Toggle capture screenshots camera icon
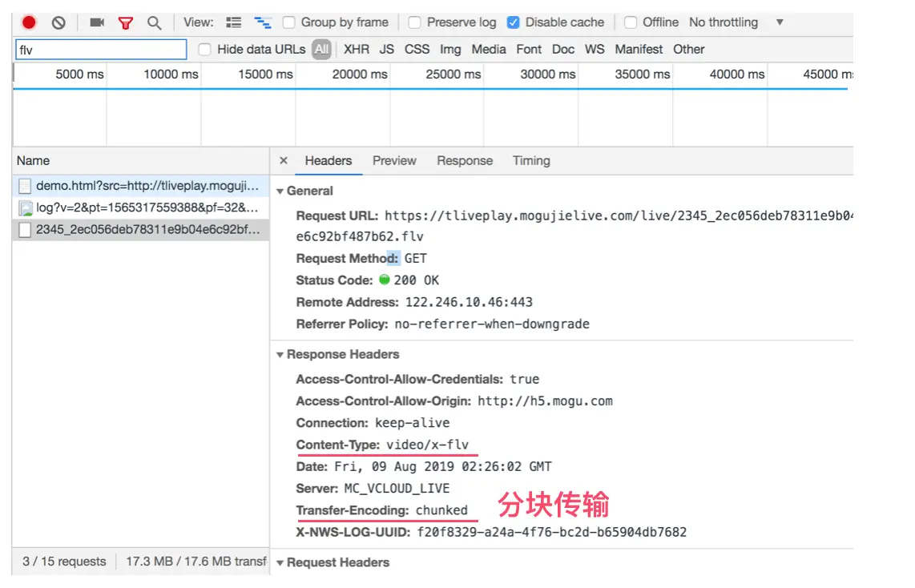Viewport: 915px width, 588px height. [97, 22]
